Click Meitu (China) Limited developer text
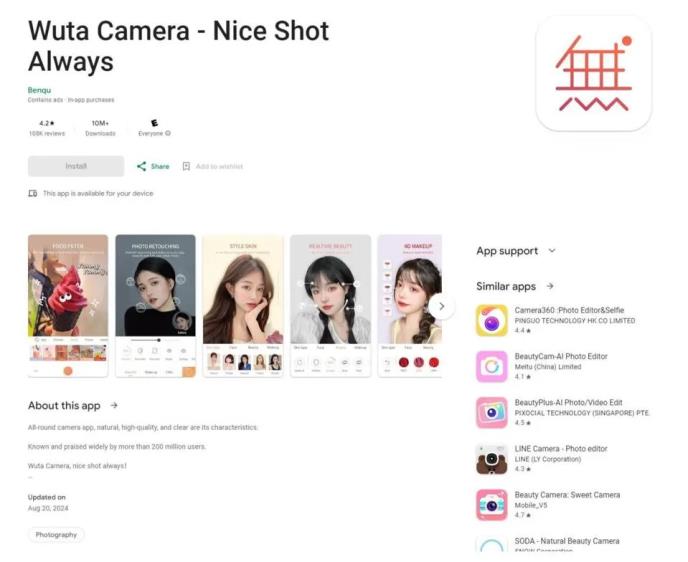Viewport: 688px width, 562px height. (548, 367)
